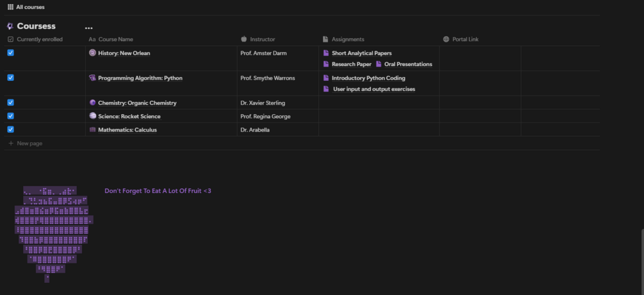Image resolution: width=644 pixels, height=295 pixels.
Task: Click the All courses grid view icon
Action: tap(10, 7)
